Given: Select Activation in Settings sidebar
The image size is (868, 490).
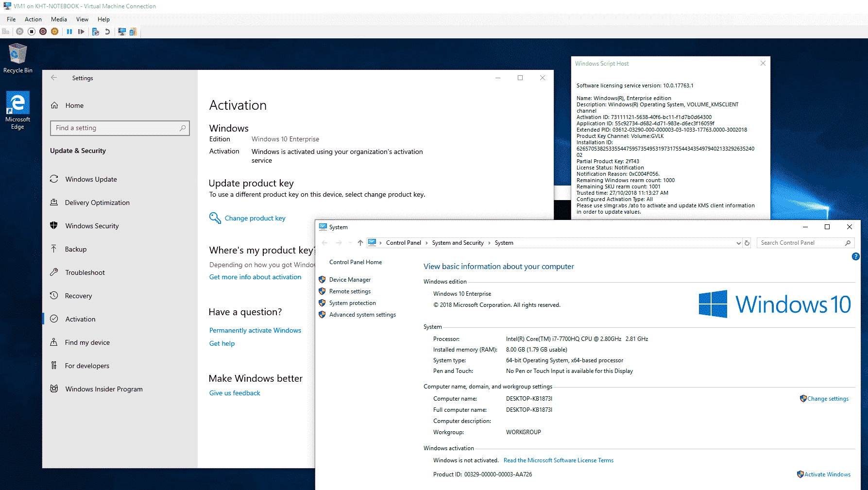Looking at the screenshot, I should 120,319.
